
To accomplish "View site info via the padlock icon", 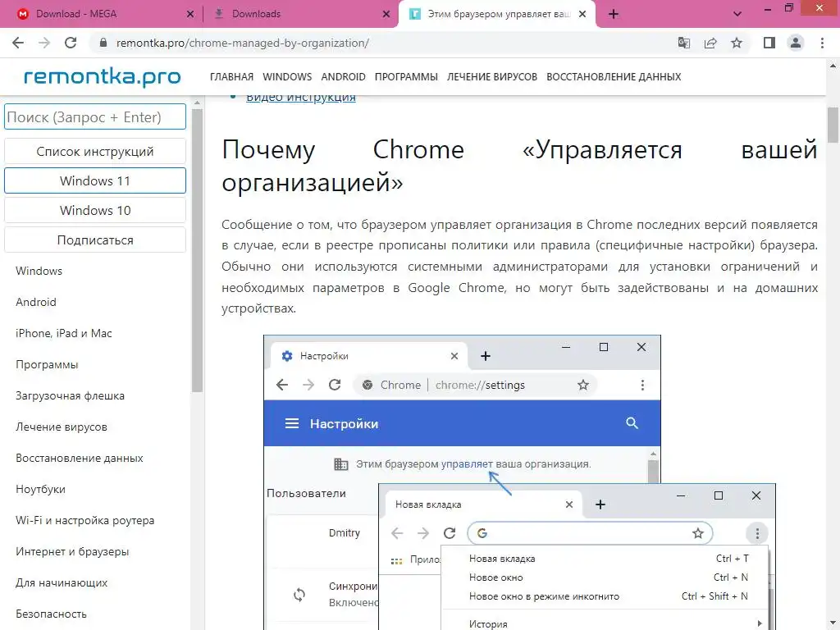I will (x=103, y=43).
